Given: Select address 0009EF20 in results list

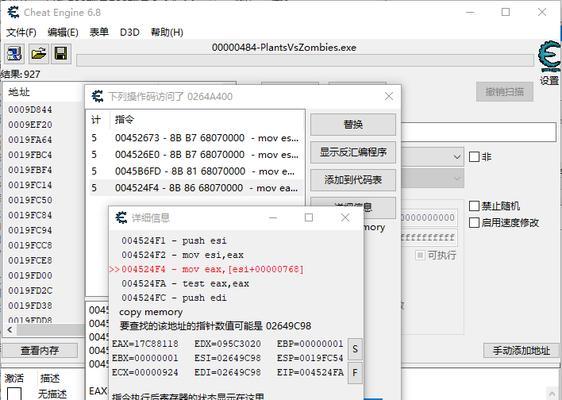Looking at the screenshot, I should pyautogui.click(x=30, y=125).
